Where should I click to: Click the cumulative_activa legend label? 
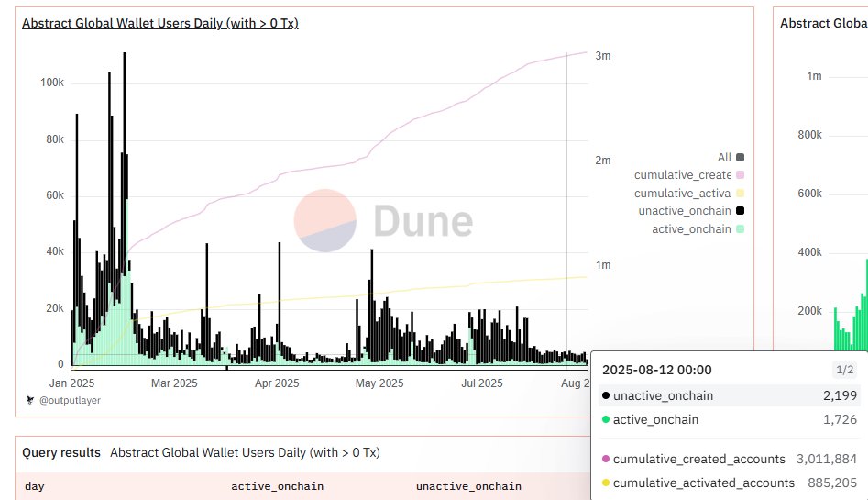(683, 194)
